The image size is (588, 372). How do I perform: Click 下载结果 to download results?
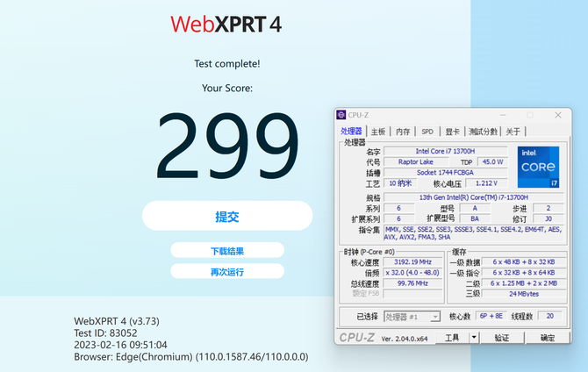[227, 251]
